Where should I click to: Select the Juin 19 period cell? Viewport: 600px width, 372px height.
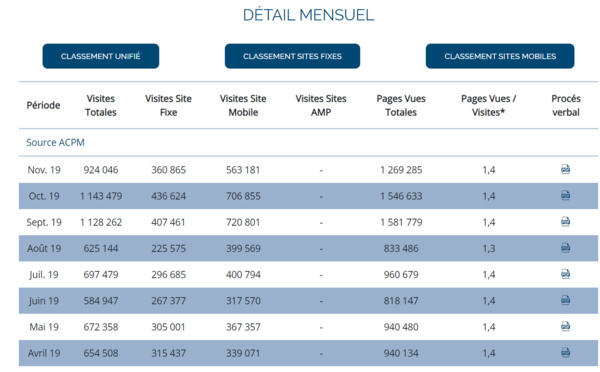(x=44, y=301)
